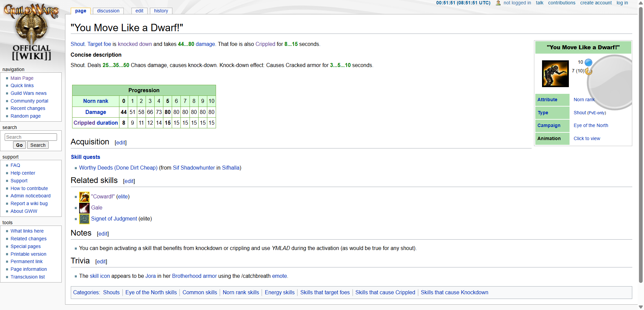This screenshot has height=310, width=644.
Task: Click Crippled duration in the Progression table
Action: [x=96, y=123]
